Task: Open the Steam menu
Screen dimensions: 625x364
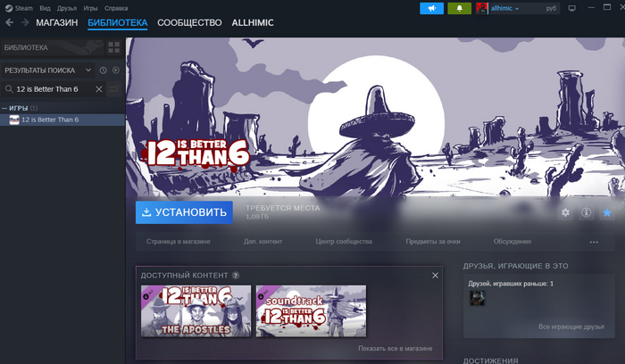Action: click(x=19, y=8)
